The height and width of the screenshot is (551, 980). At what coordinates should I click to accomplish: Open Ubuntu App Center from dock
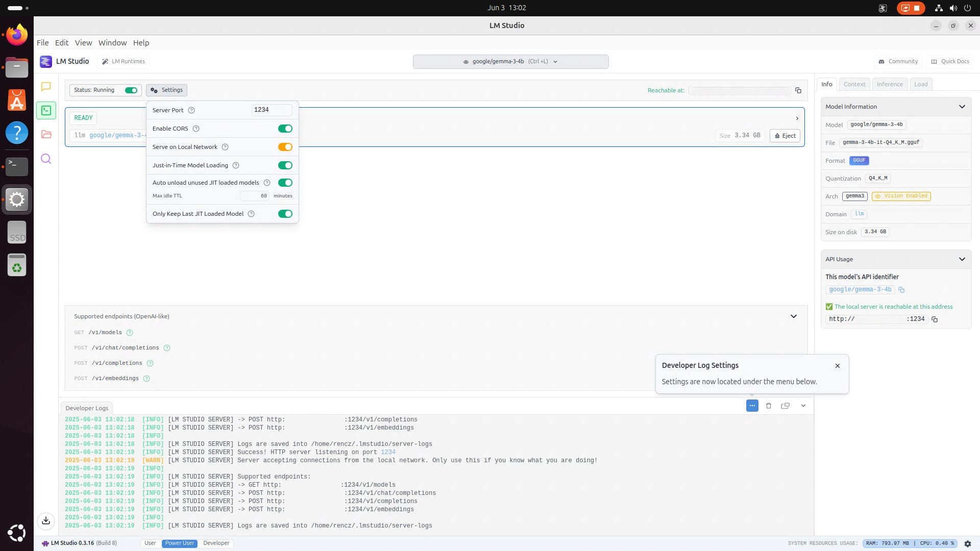point(17,100)
